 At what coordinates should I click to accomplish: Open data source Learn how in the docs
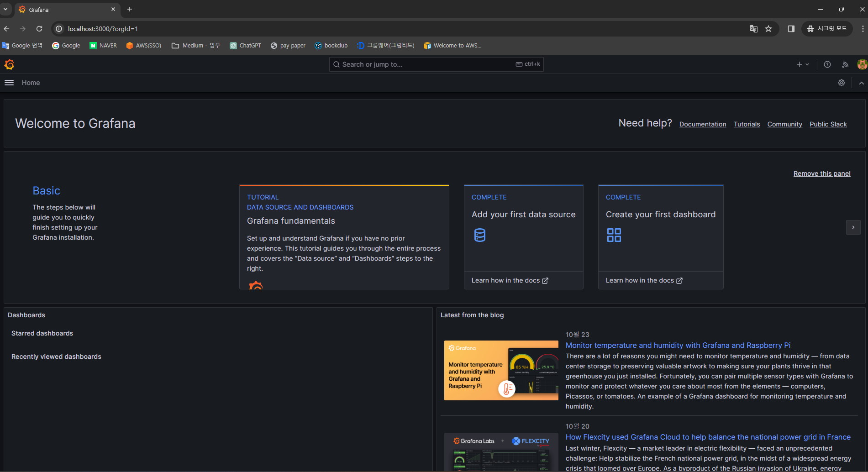(510, 280)
